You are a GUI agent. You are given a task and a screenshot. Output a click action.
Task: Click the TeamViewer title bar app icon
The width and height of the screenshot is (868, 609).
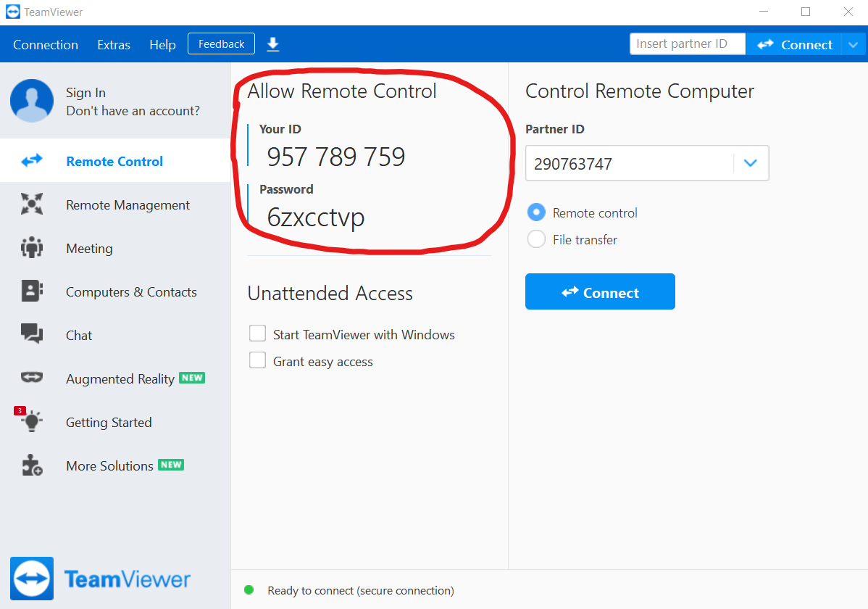pyautogui.click(x=13, y=12)
